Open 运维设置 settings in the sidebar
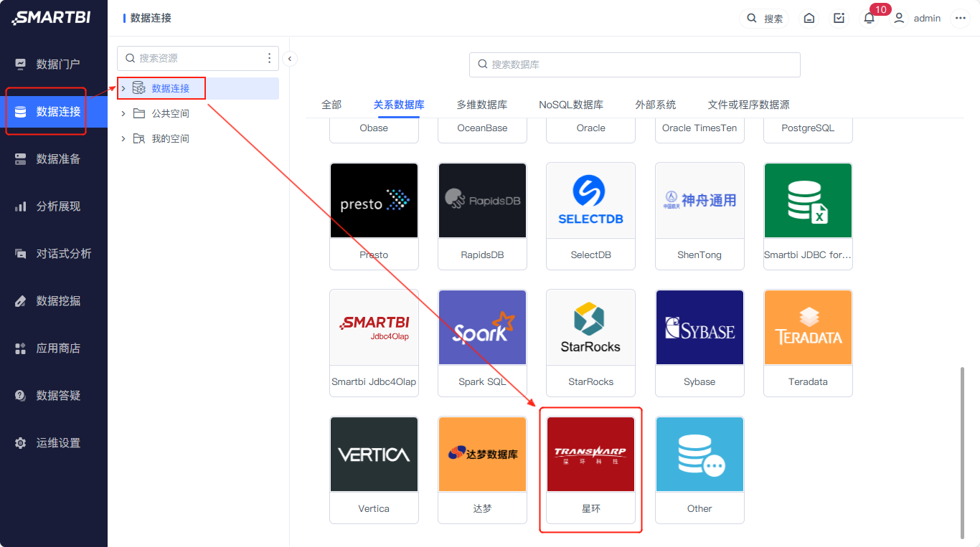 click(x=54, y=443)
